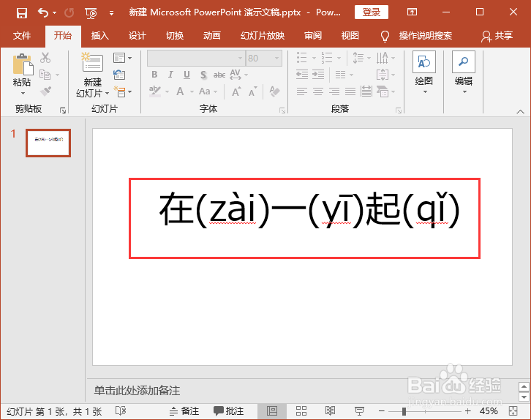Open the 审阅 tab
Viewport: 531px width, 420px height.
[313, 36]
